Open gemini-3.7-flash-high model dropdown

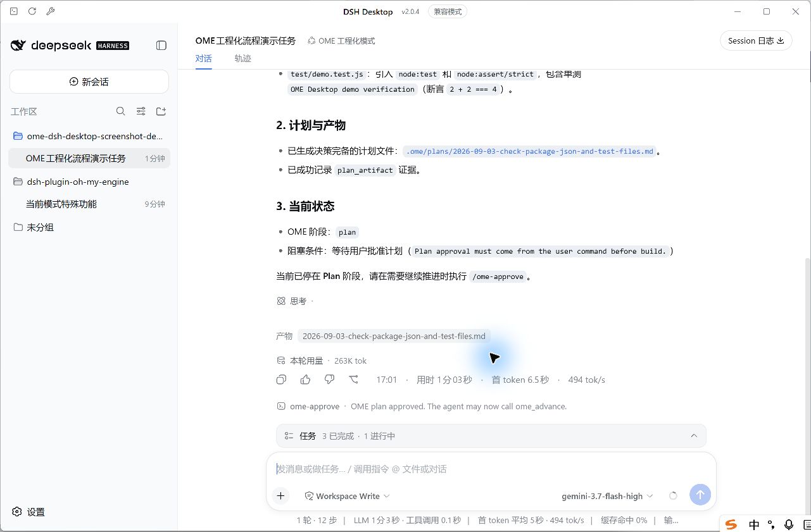pyautogui.click(x=607, y=496)
